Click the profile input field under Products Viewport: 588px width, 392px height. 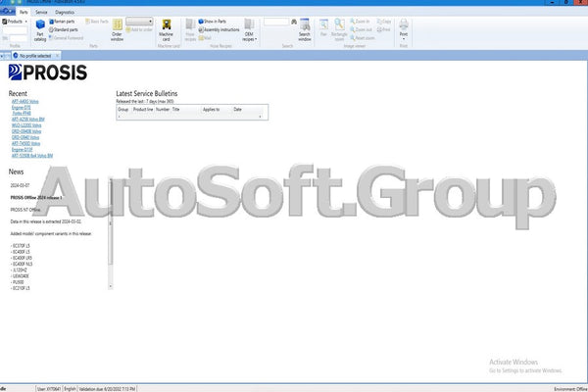point(15,30)
